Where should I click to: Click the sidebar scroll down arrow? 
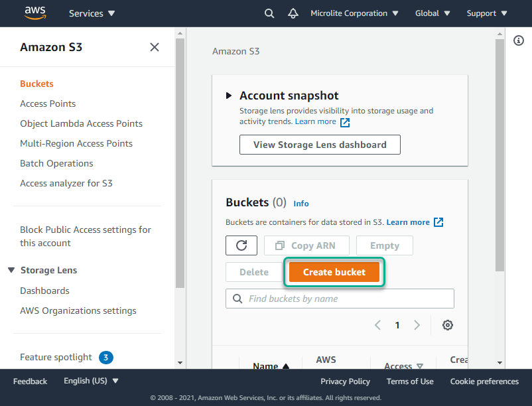tap(180, 363)
